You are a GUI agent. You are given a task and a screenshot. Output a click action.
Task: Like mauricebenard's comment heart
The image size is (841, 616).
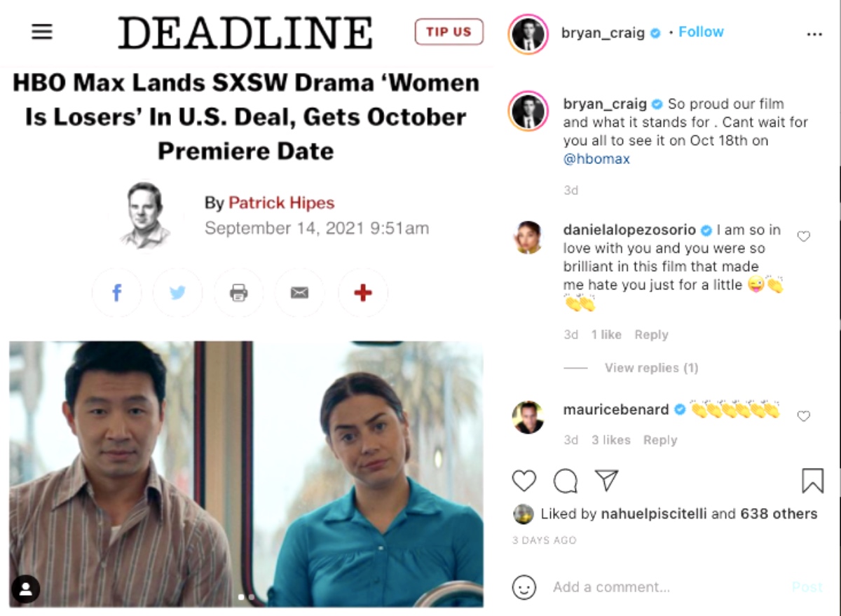[804, 416]
